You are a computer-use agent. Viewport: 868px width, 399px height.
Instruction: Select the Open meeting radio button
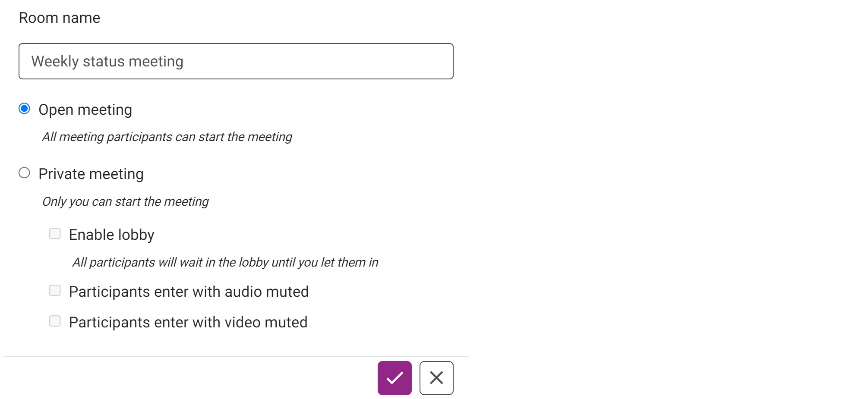[25, 109]
